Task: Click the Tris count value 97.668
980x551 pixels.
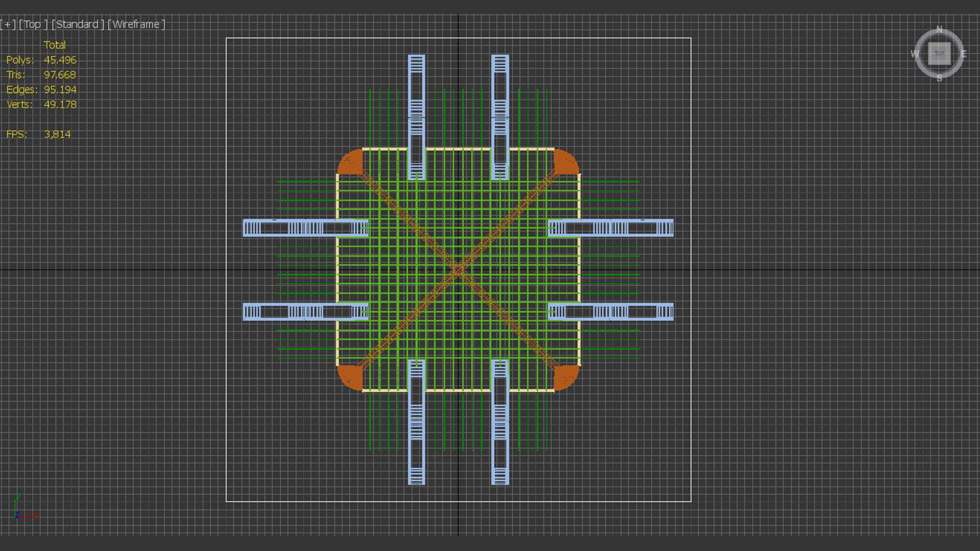Action: pyautogui.click(x=60, y=75)
